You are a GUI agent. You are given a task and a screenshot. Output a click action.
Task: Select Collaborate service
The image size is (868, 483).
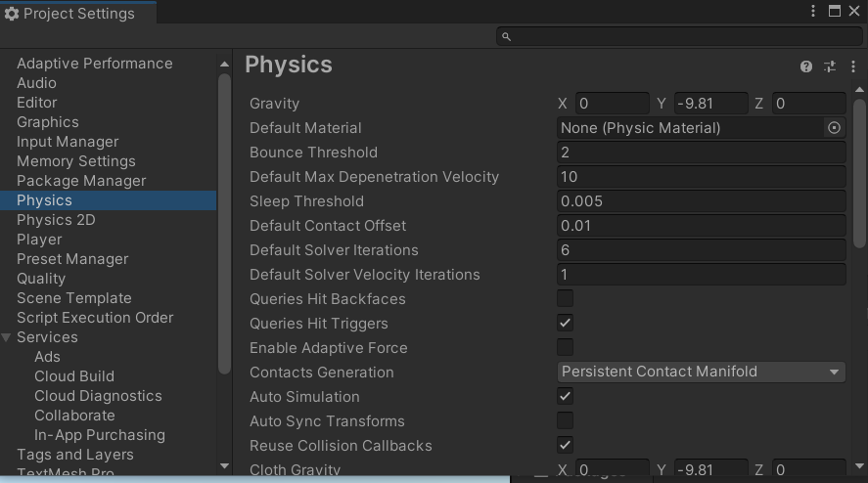tap(74, 416)
